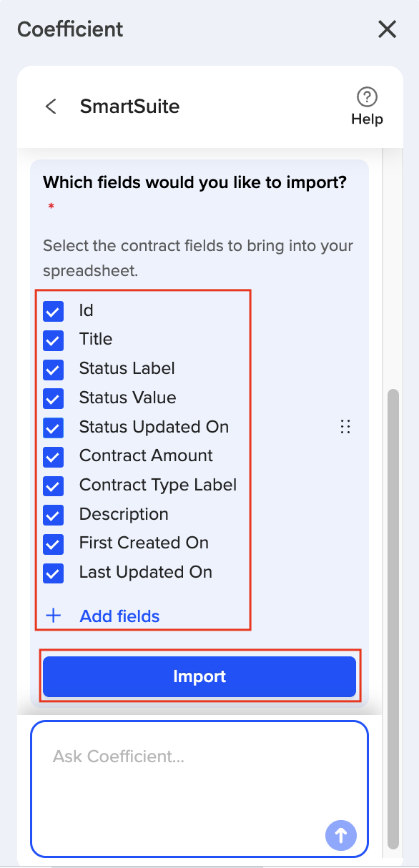Image resolution: width=419 pixels, height=868 pixels.
Task: Uncheck the Last Updated On checkbox
Action: [x=54, y=573]
